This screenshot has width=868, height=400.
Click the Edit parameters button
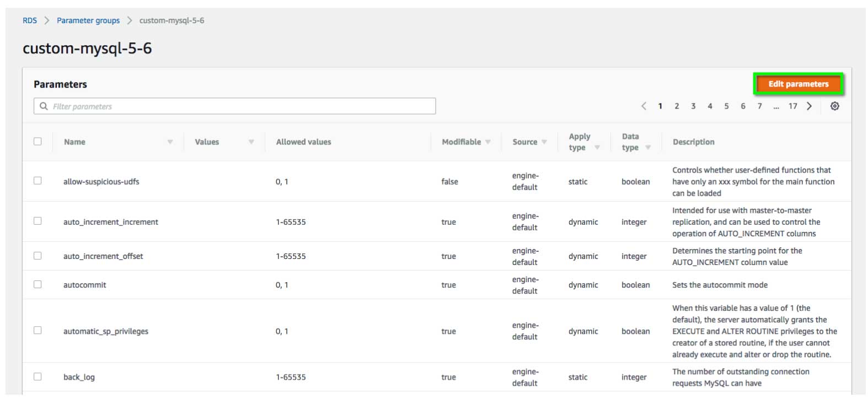798,84
